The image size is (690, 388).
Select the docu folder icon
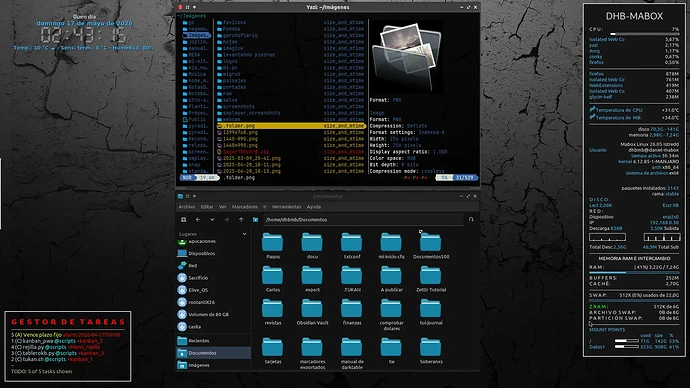[312, 242]
